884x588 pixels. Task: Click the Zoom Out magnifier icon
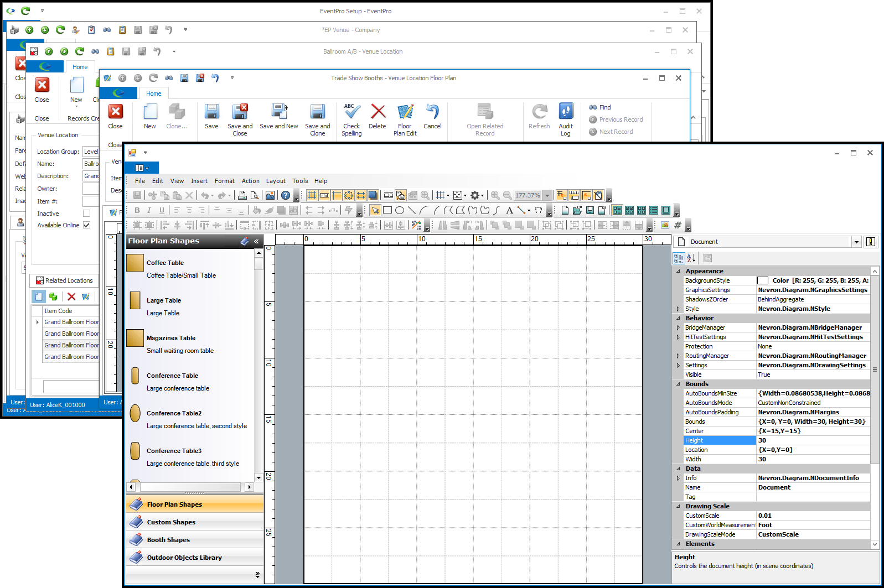507,195
